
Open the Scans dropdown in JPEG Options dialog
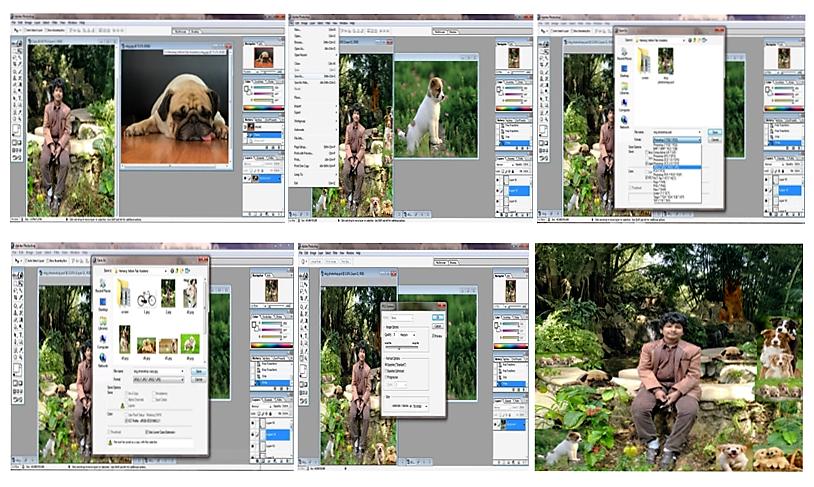400,384
